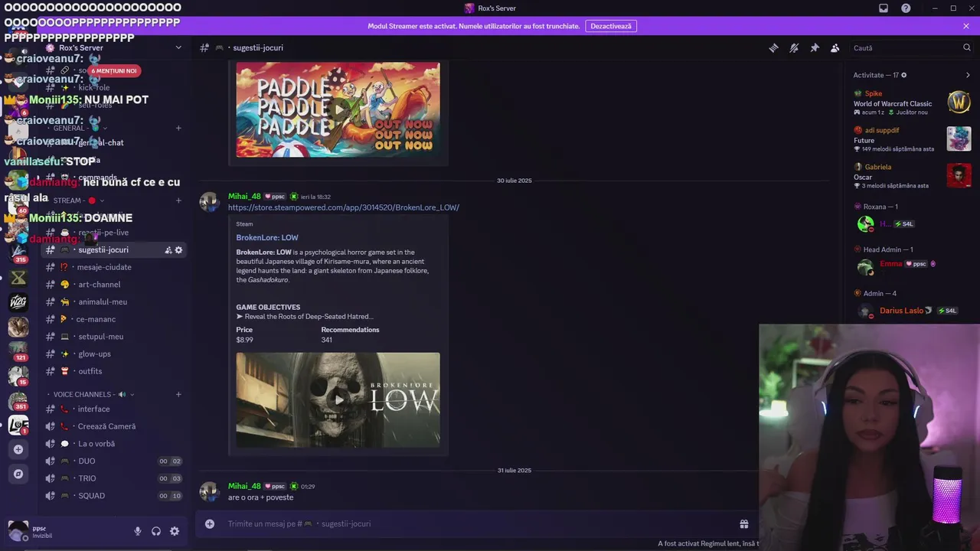The height and width of the screenshot is (551, 980).
Task: Open the setupul-meu channel
Action: pyautogui.click(x=115, y=337)
